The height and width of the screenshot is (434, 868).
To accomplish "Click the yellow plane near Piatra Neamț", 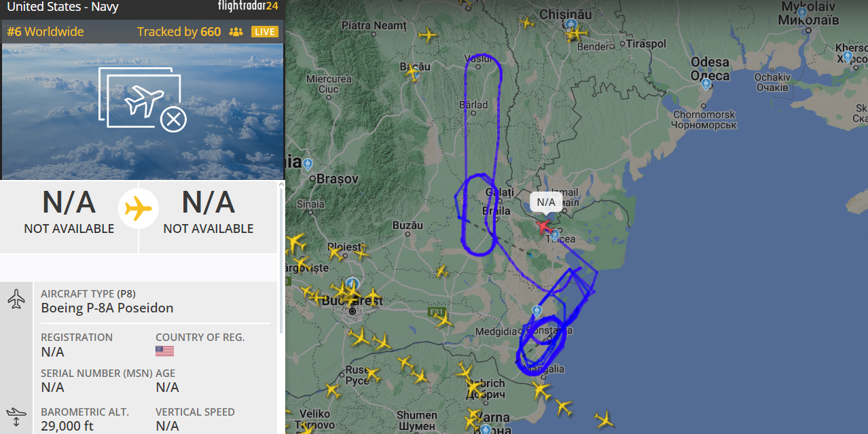I will (x=428, y=34).
